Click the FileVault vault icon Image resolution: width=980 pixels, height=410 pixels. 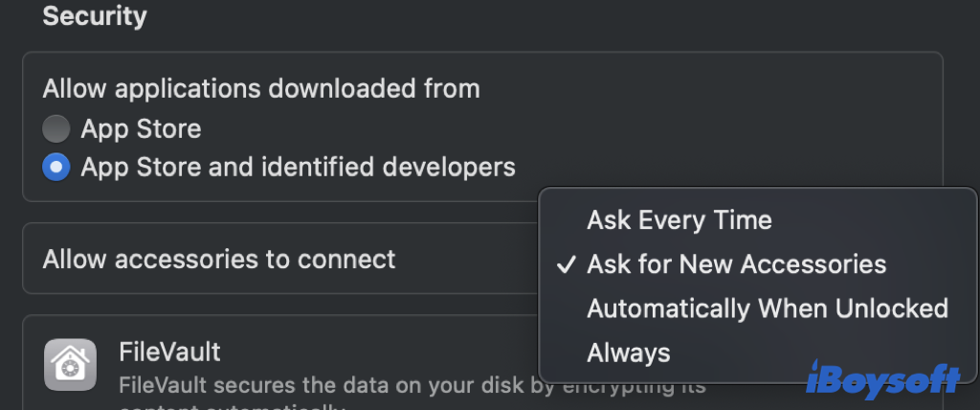(70, 366)
